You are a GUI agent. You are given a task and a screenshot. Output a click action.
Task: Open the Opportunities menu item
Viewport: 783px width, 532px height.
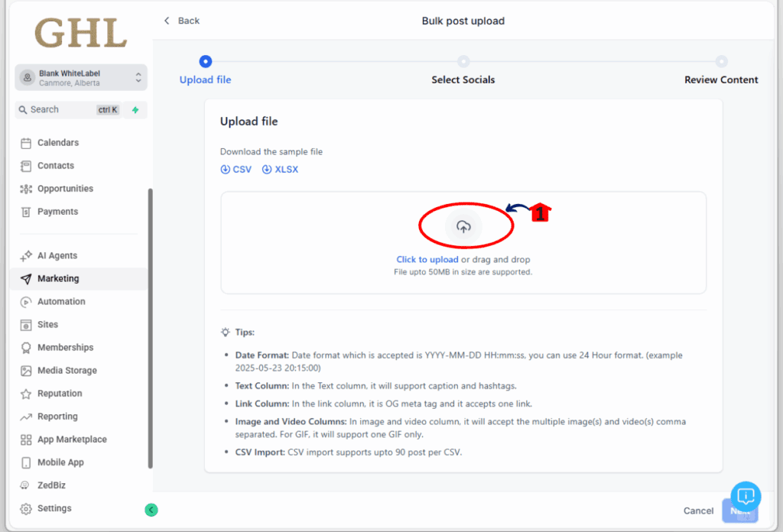pos(65,189)
